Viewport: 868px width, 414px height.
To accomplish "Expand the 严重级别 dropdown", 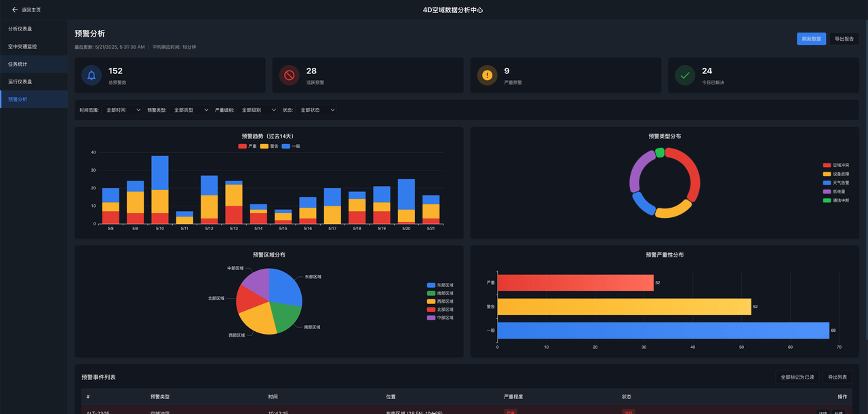I will 258,110.
